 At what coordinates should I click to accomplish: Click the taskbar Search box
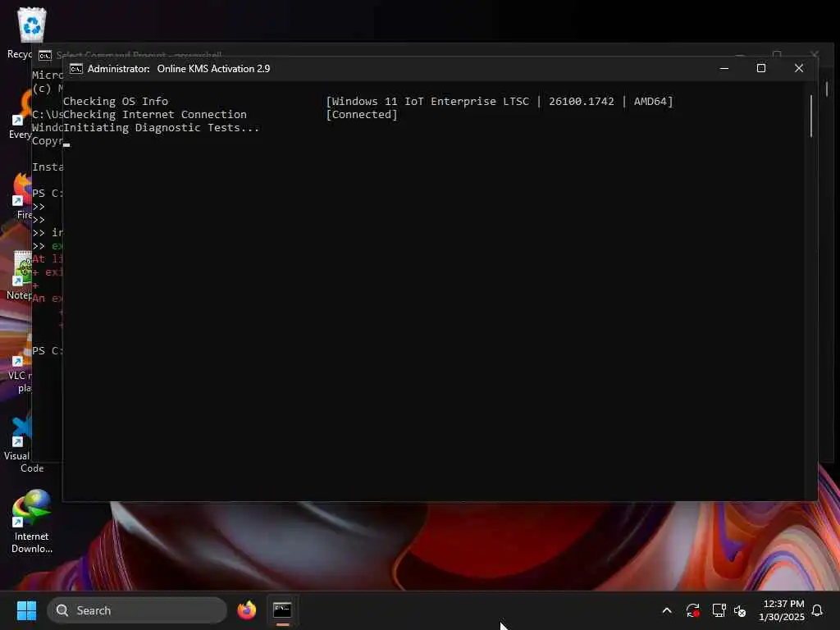(x=137, y=610)
